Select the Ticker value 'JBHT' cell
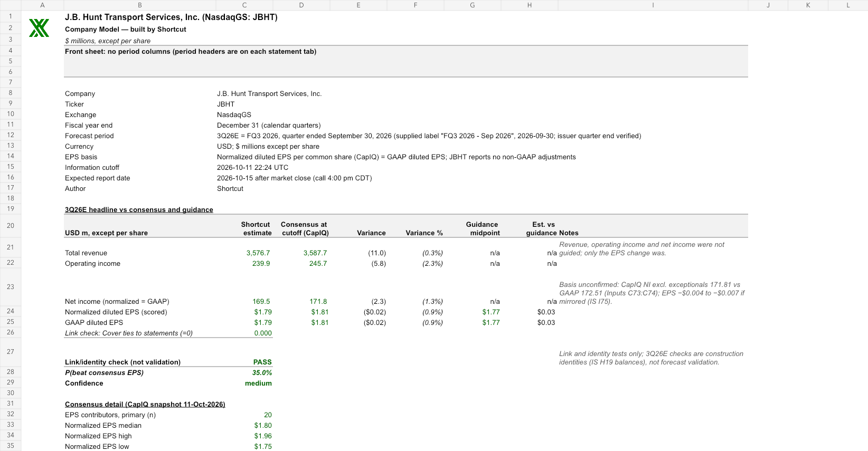The height and width of the screenshot is (451, 868). point(225,104)
